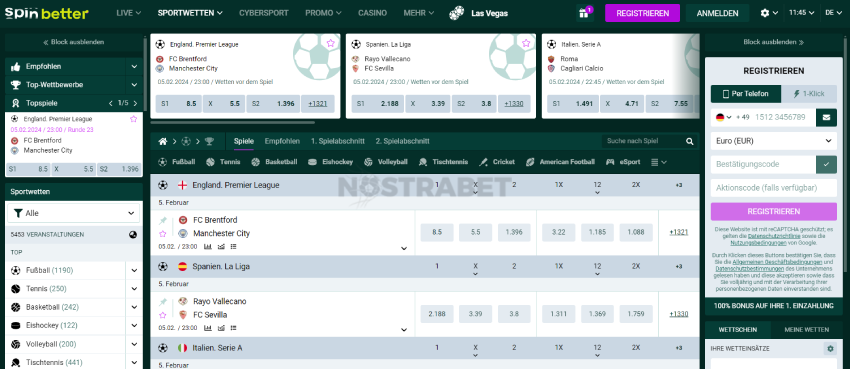Screen dimensions: 850x369
Task: Expand the Empfohlen section
Action: [x=134, y=67]
